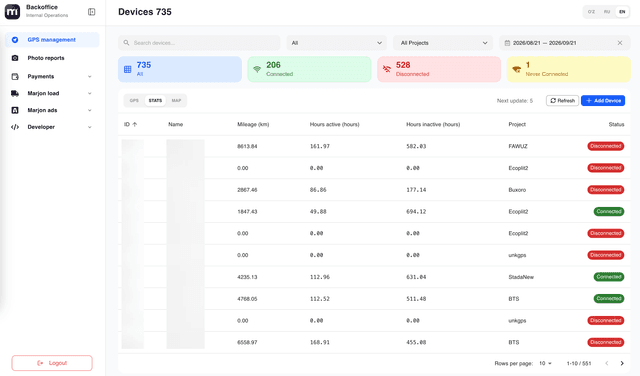This screenshot has height=376, width=640.
Task: Filter by the 528 Disconnected card
Action: 439,69
